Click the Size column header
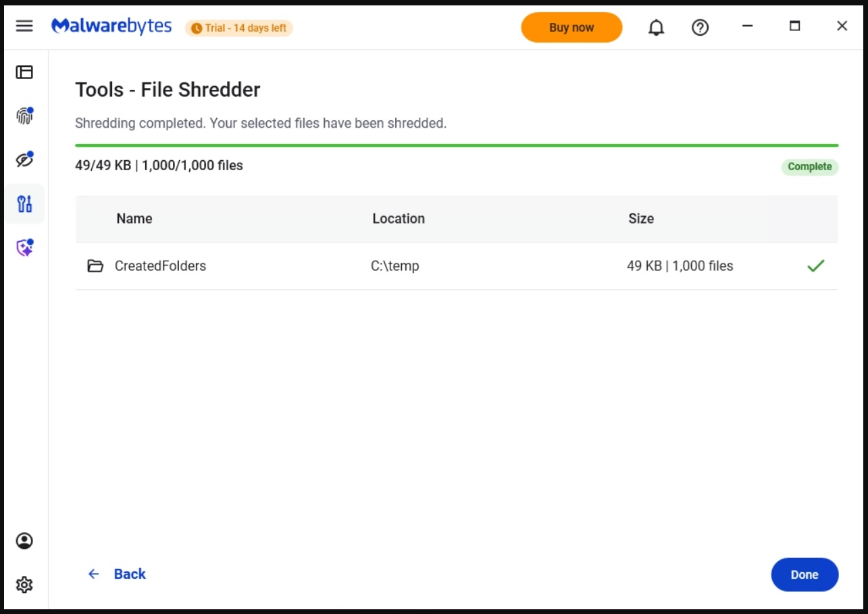868x614 pixels. 640,219
